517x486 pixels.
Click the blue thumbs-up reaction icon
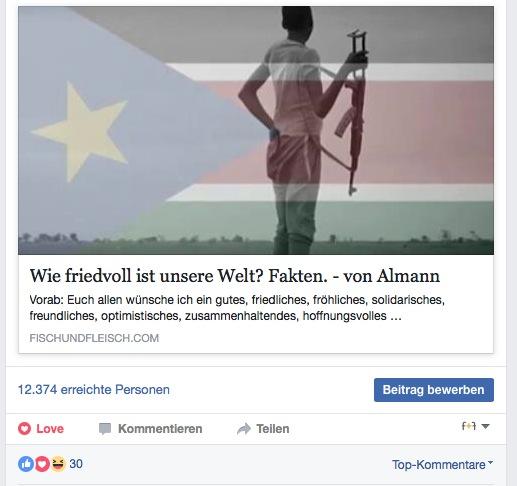click(26, 464)
